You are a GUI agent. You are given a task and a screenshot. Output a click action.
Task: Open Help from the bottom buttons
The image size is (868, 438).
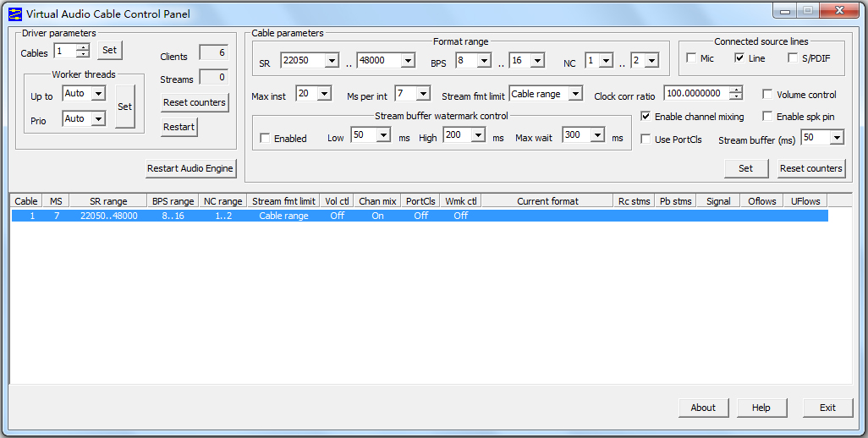coord(761,408)
